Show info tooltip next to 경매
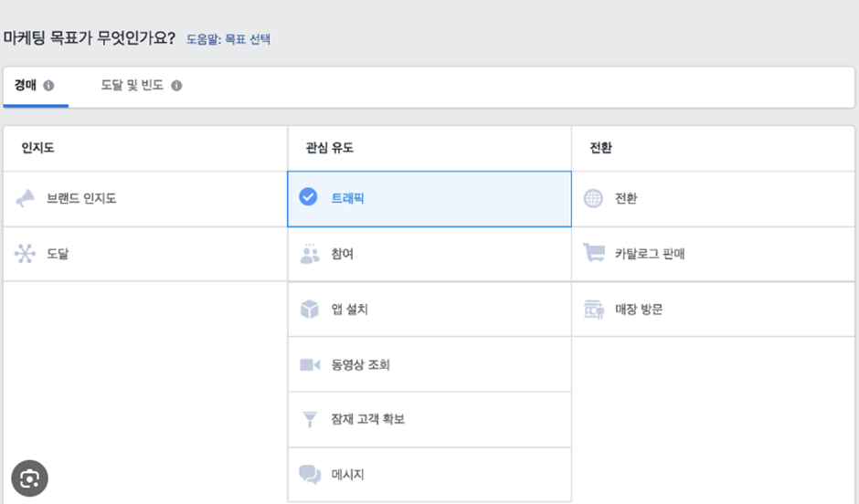This screenshot has height=504, width=859. 48,85
